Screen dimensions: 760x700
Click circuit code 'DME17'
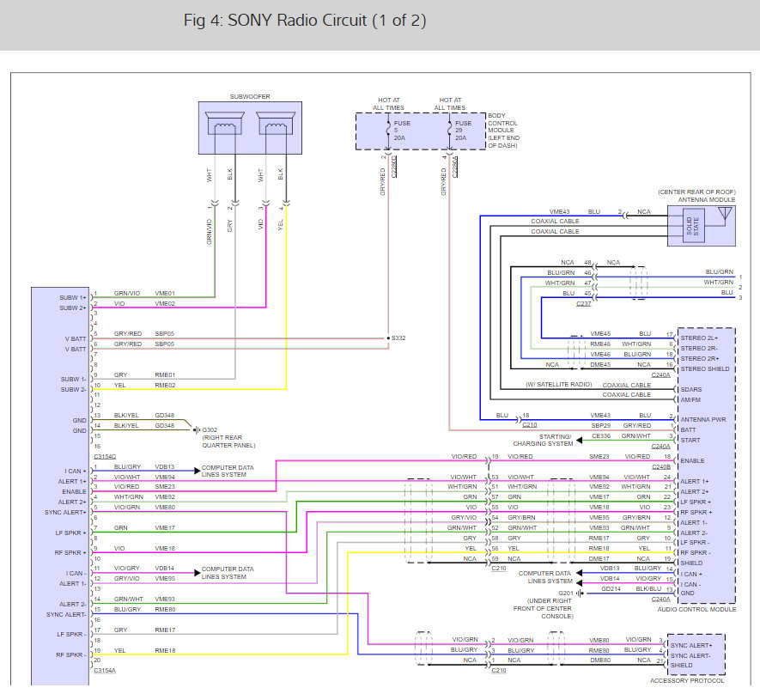[599, 558]
